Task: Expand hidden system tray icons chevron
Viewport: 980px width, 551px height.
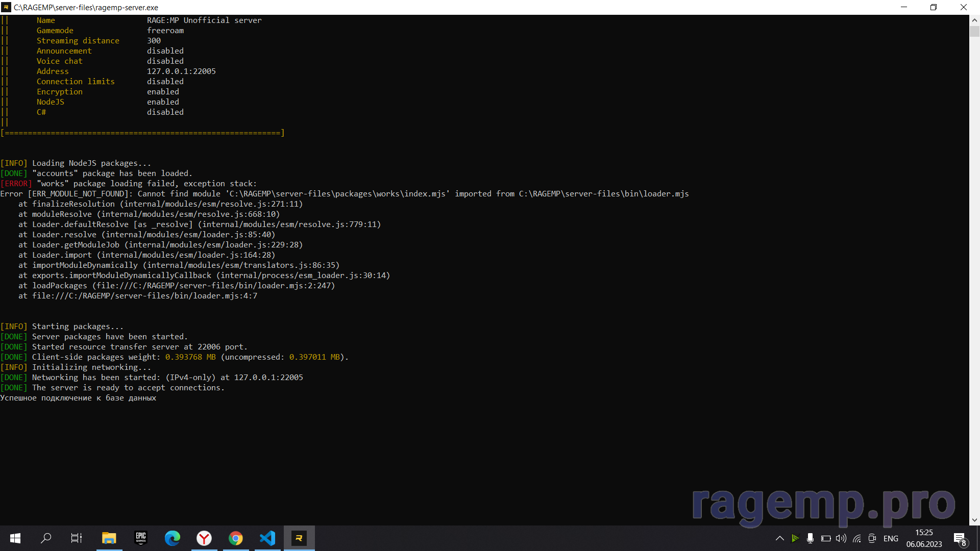Action: click(779, 538)
